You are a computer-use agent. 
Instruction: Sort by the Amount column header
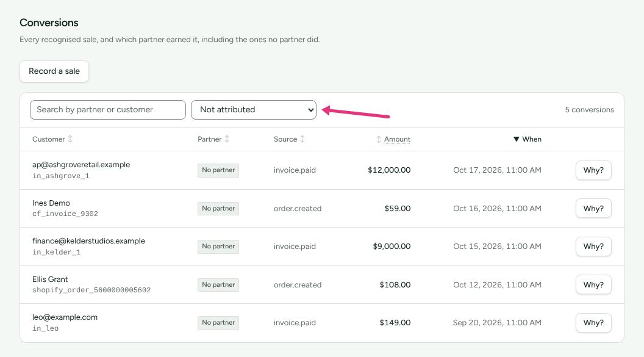point(393,139)
